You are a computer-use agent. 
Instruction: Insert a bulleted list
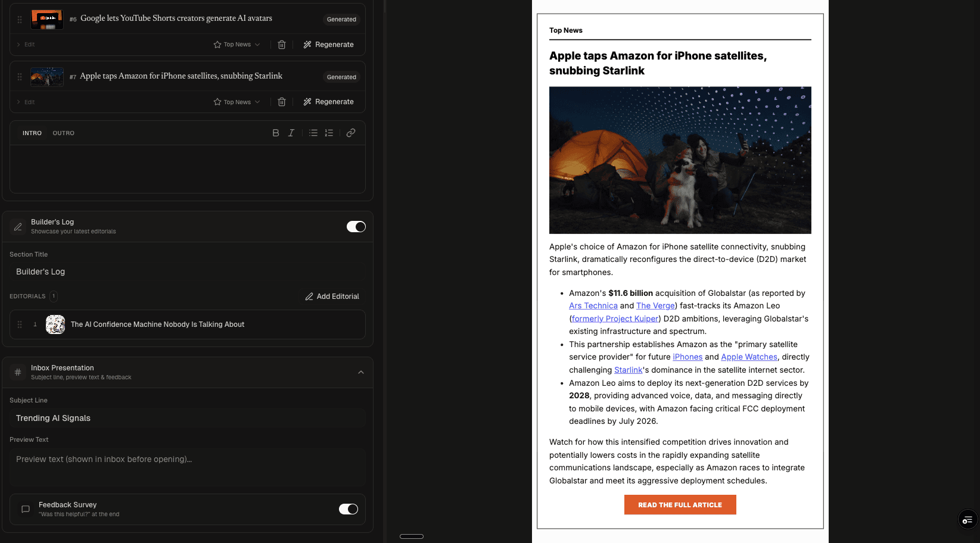tap(313, 133)
